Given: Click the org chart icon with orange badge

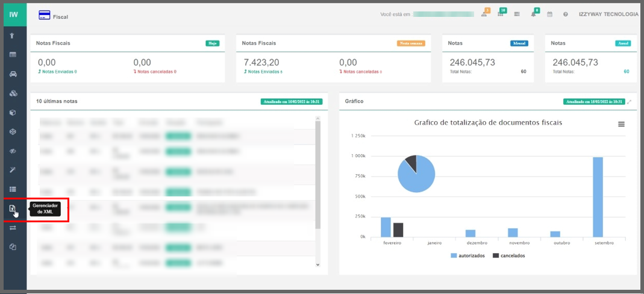Looking at the screenshot, I should point(484,14).
